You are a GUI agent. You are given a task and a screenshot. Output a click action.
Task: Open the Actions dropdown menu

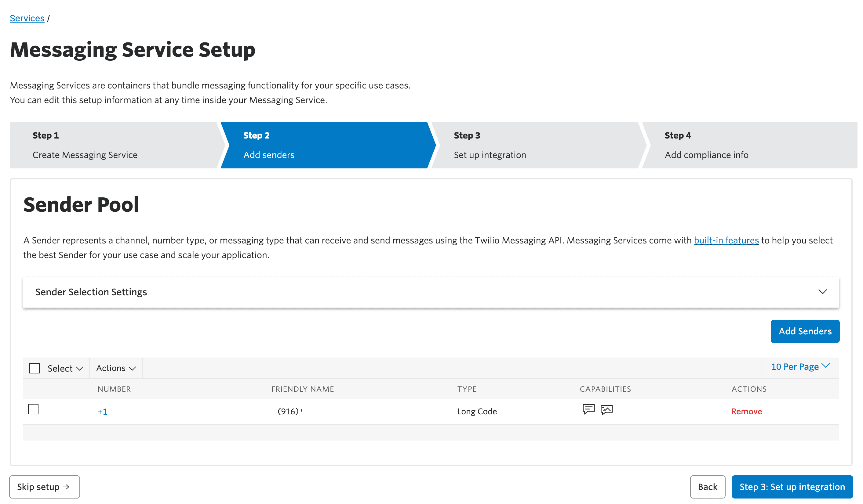(x=116, y=368)
